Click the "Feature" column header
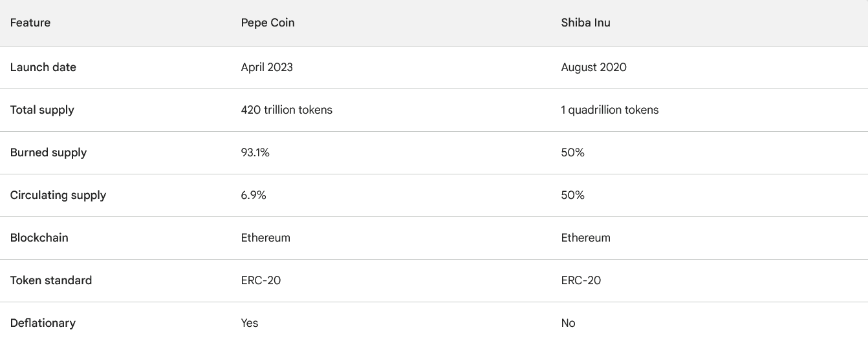Screen dimensions: 868x343 (x=30, y=23)
